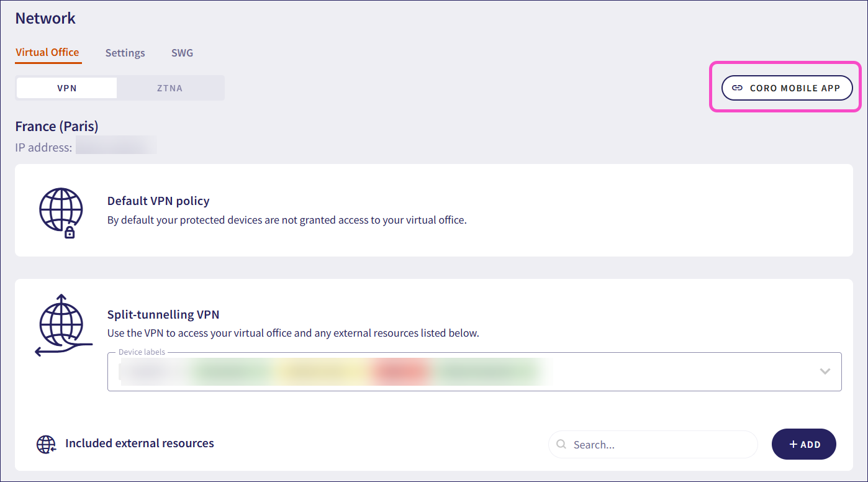Click the blurred IP address value

click(x=116, y=148)
